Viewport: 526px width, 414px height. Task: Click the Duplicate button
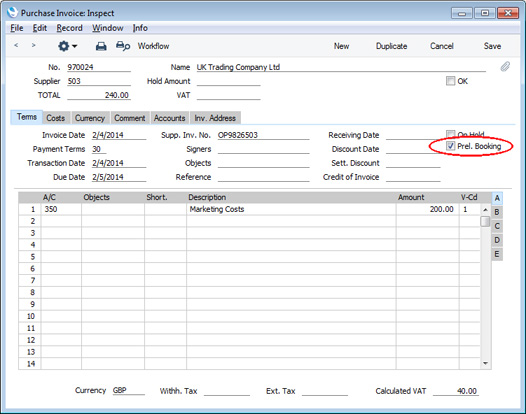tap(391, 46)
